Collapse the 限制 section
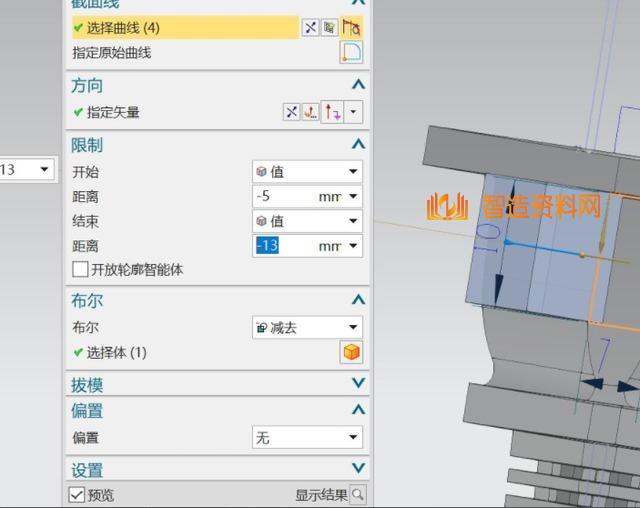 point(358,144)
